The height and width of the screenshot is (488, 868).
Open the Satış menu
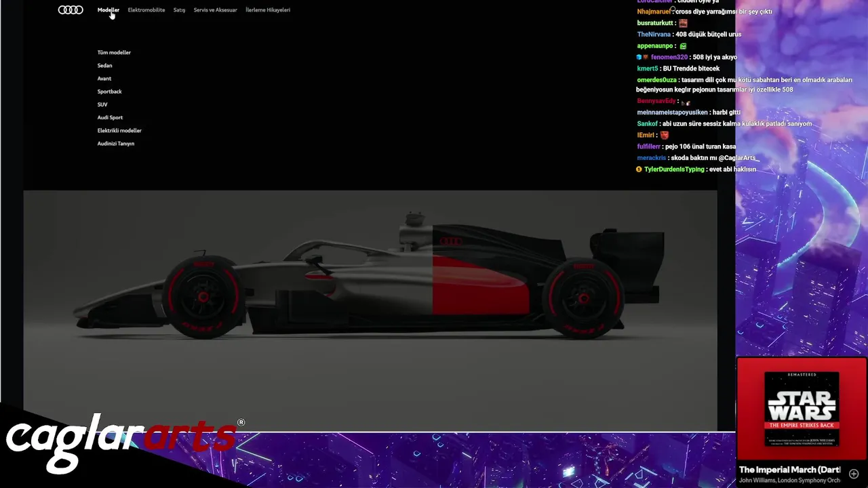click(179, 10)
